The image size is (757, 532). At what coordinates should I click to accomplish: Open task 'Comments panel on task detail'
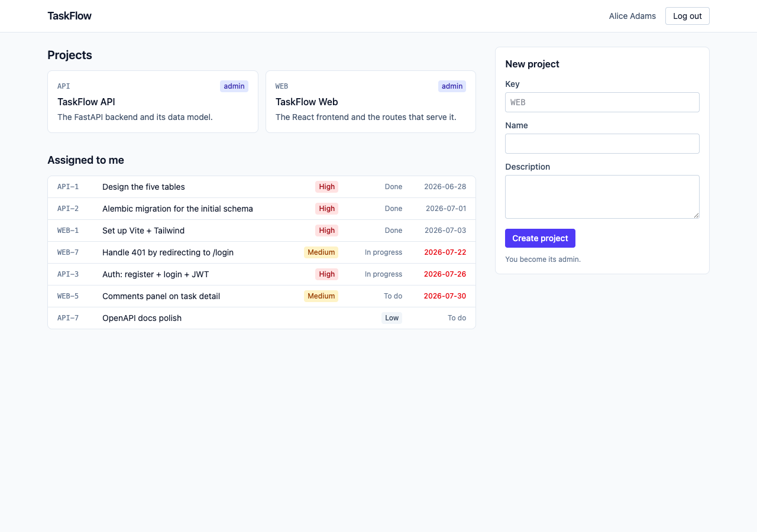[x=261, y=296]
